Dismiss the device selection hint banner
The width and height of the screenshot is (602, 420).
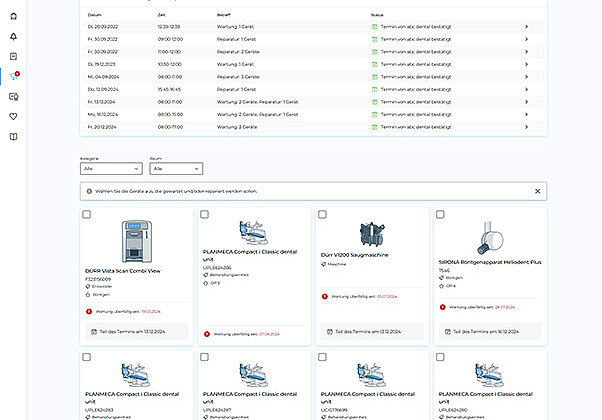click(x=538, y=191)
